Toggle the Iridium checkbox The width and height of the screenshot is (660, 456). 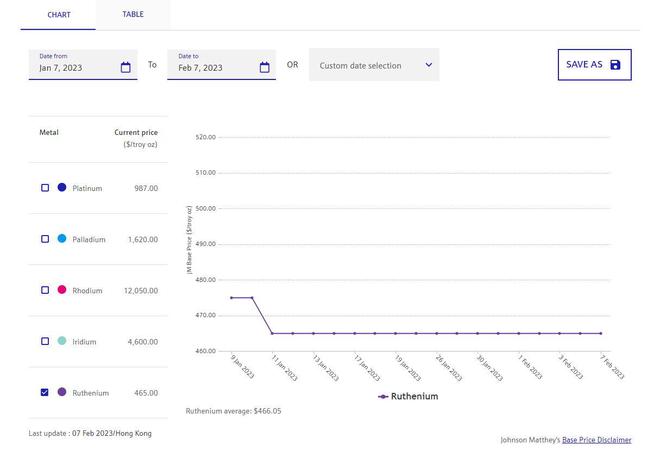[45, 341]
